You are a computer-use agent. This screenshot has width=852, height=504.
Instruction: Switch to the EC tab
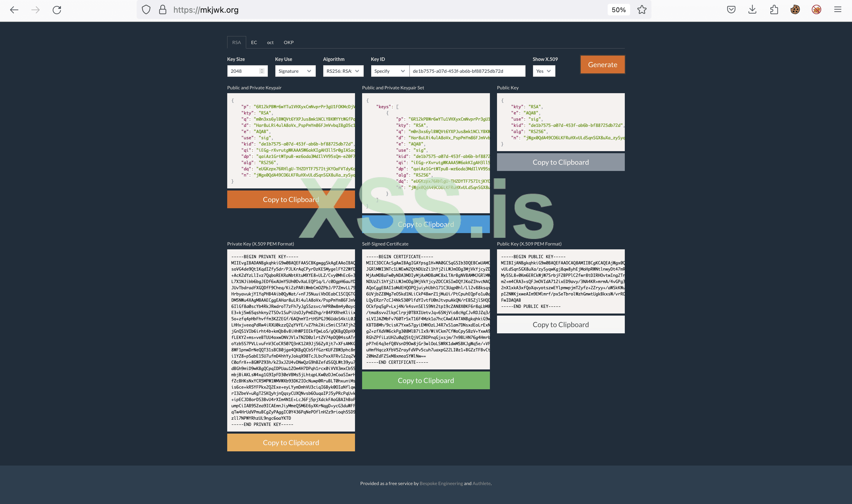click(x=254, y=43)
